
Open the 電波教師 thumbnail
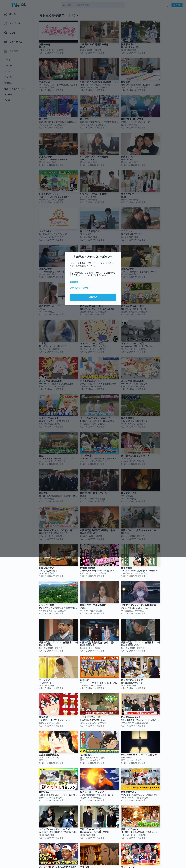pyautogui.click(x=59, y=704)
